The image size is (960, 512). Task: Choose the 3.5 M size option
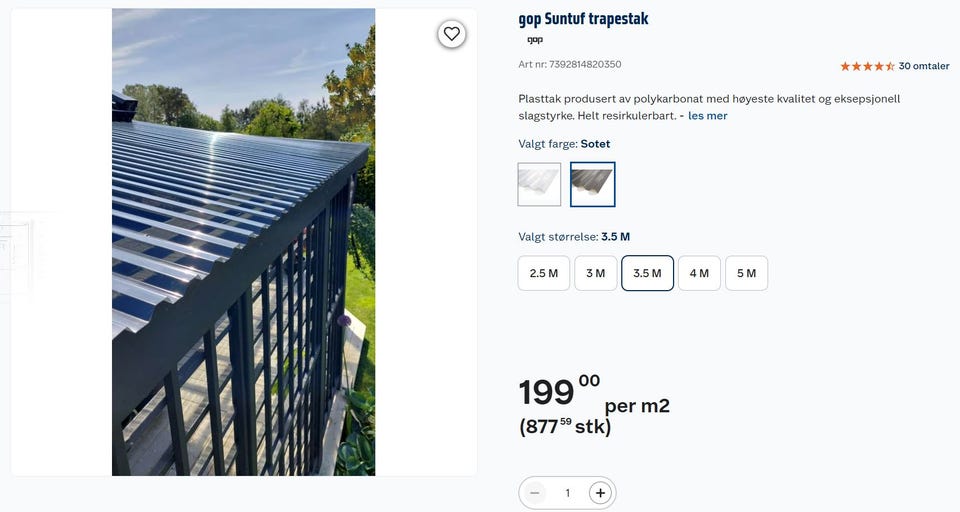(x=647, y=273)
